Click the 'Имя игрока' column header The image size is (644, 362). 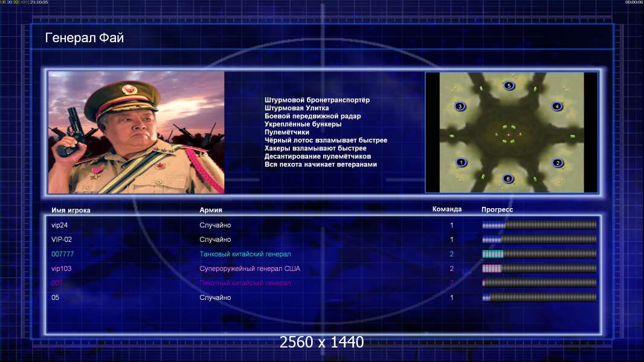coord(71,210)
